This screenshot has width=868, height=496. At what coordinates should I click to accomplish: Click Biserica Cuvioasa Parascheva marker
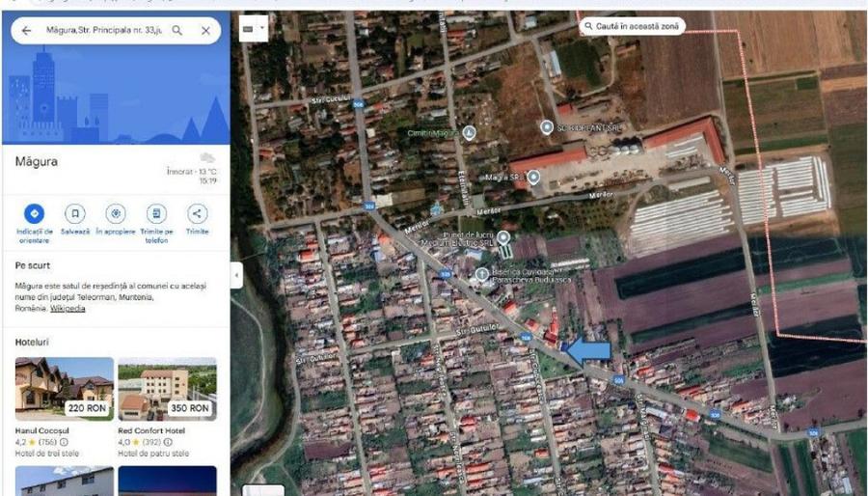pyautogui.click(x=482, y=274)
